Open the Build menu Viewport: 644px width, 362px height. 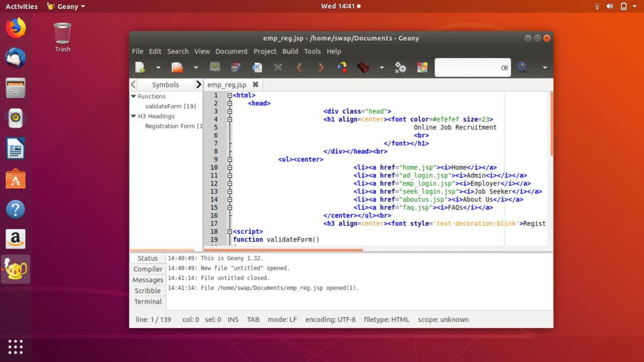pyautogui.click(x=290, y=51)
